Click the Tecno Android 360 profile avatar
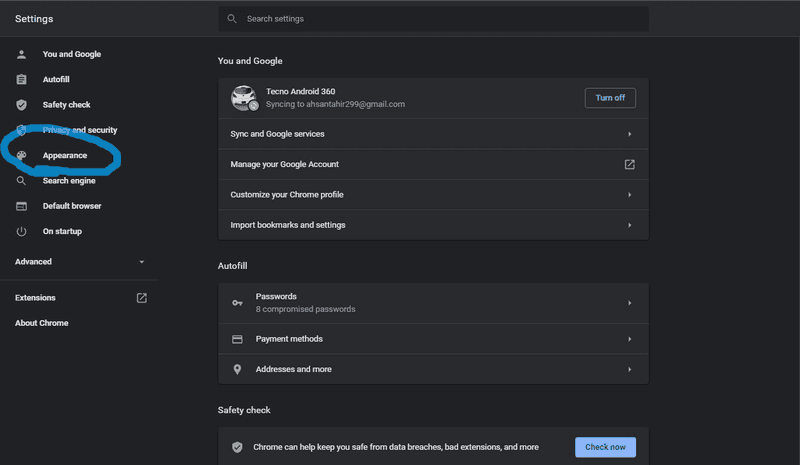 pos(244,98)
